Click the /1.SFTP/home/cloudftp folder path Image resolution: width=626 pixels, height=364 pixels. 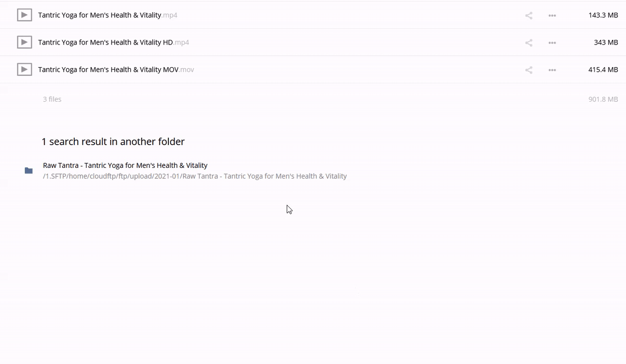[195, 176]
